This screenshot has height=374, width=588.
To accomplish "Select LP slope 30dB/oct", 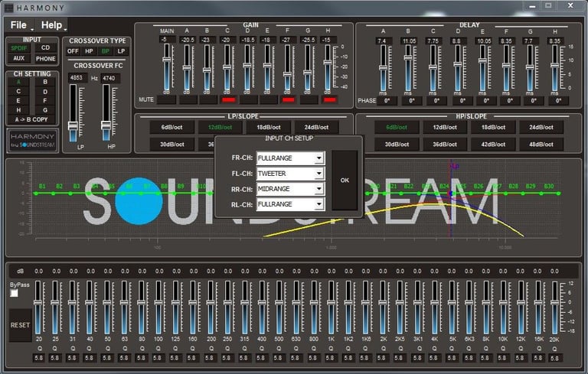I will pyautogui.click(x=171, y=145).
